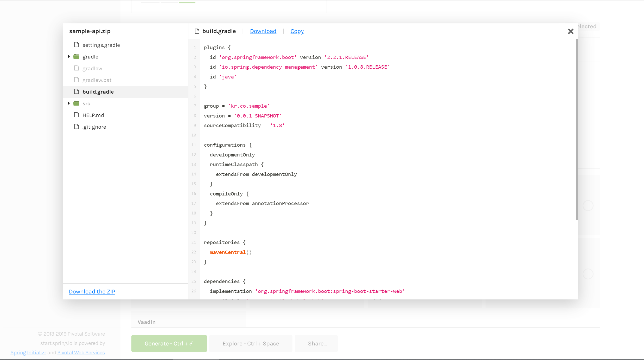Click the gradlew.bat file icon

click(76, 80)
